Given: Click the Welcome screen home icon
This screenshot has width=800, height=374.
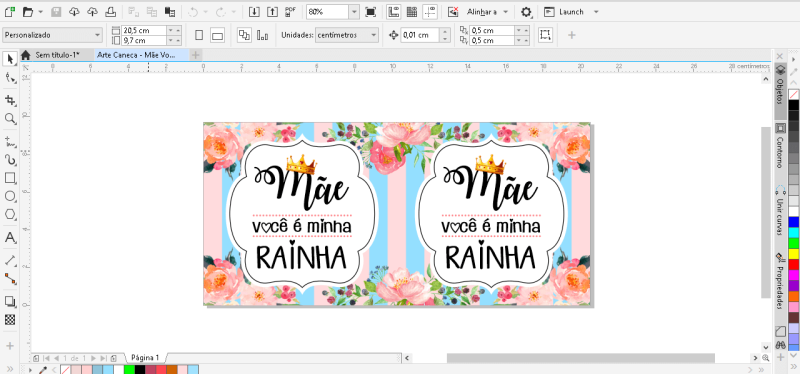Looking at the screenshot, I should [26, 55].
